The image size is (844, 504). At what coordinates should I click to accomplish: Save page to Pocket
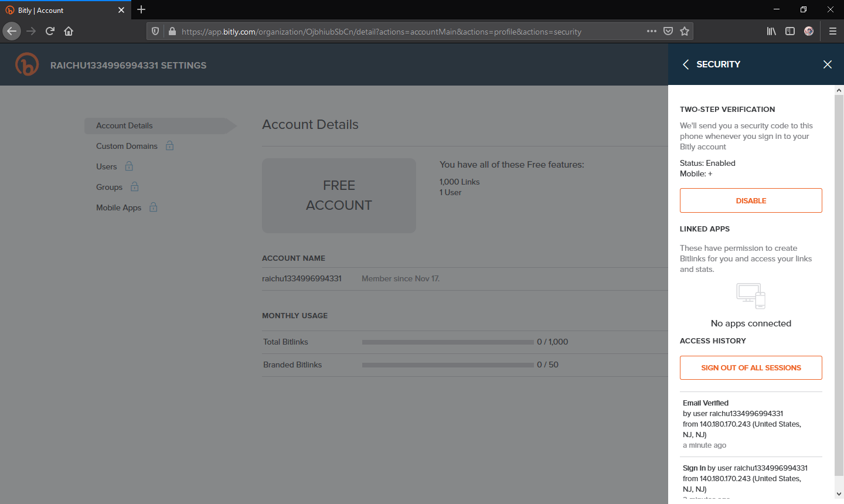pyautogui.click(x=668, y=31)
